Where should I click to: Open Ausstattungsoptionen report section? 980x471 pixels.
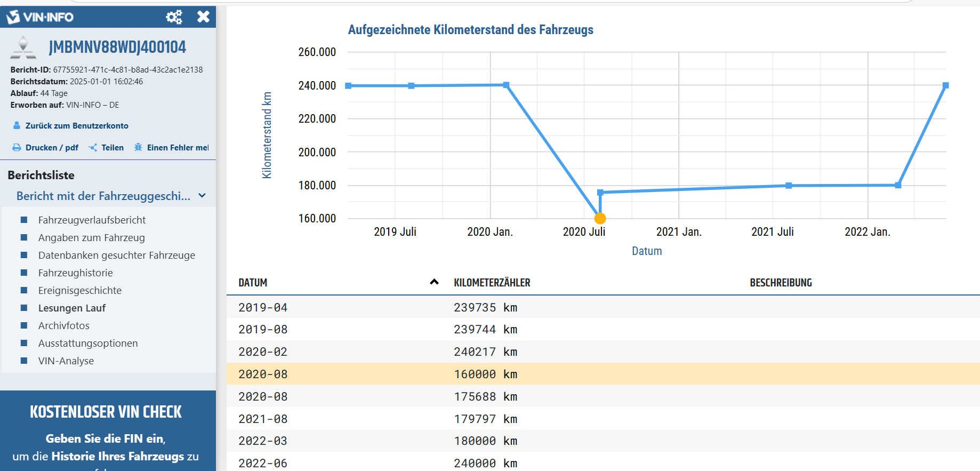coord(88,343)
